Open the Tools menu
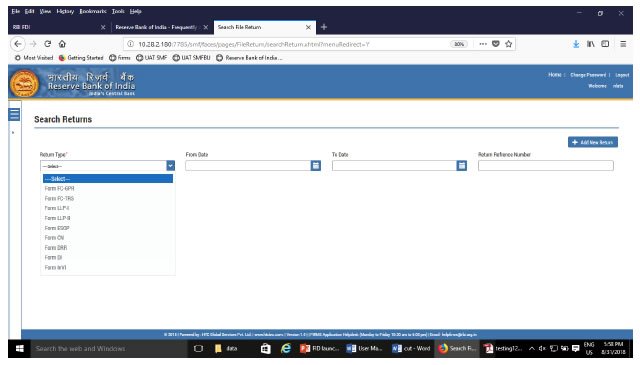Image resolution: width=640 pixels, height=365 pixels. click(118, 11)
